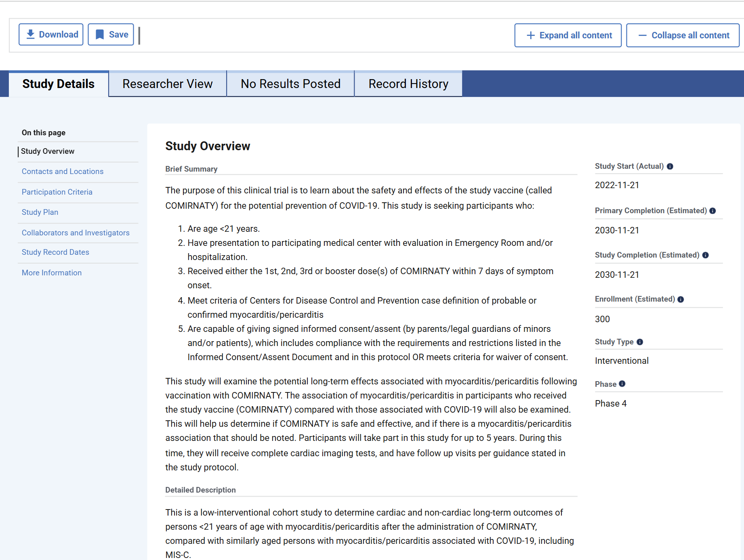744x560 pixels.
Task: Open the No Results Posted tab
Action: [x=290, y=84]
